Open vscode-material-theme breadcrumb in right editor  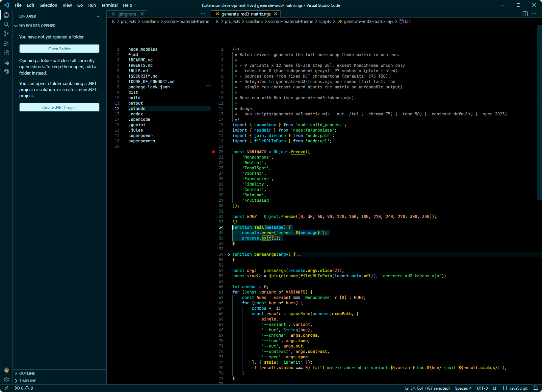click(x=290, y=21)
